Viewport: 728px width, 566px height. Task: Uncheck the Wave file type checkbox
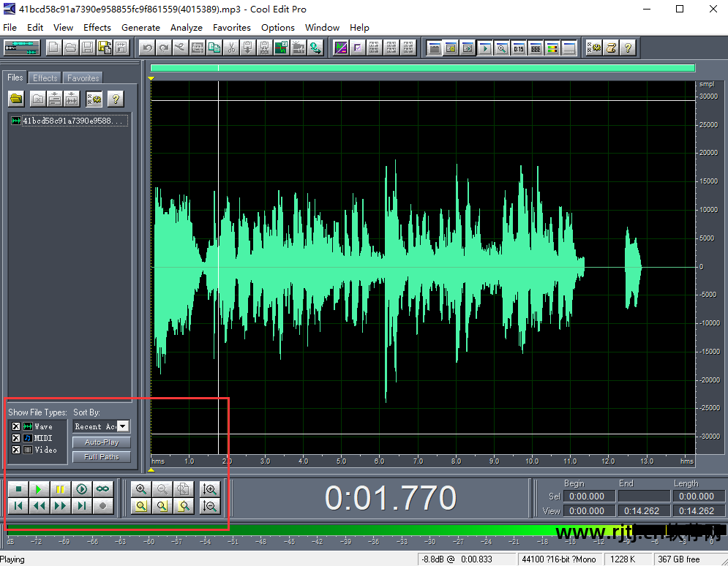coord(16,426)
